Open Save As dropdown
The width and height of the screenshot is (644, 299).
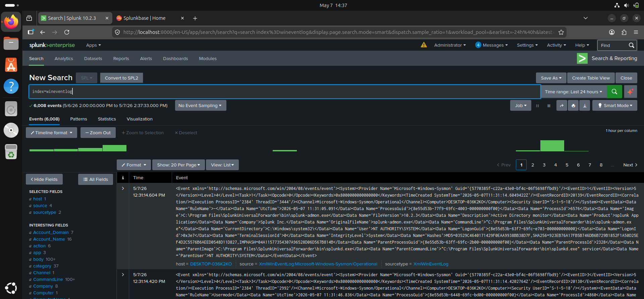tap(551, 78)
